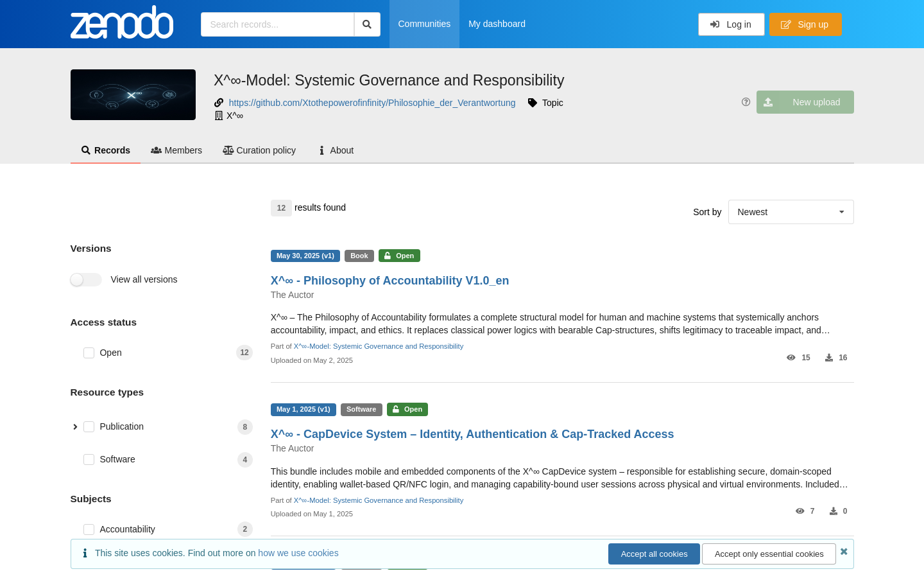924x578 pixels.
Task: Click 'The Auctor' under Philosophy record
Action: pos(292,295)
